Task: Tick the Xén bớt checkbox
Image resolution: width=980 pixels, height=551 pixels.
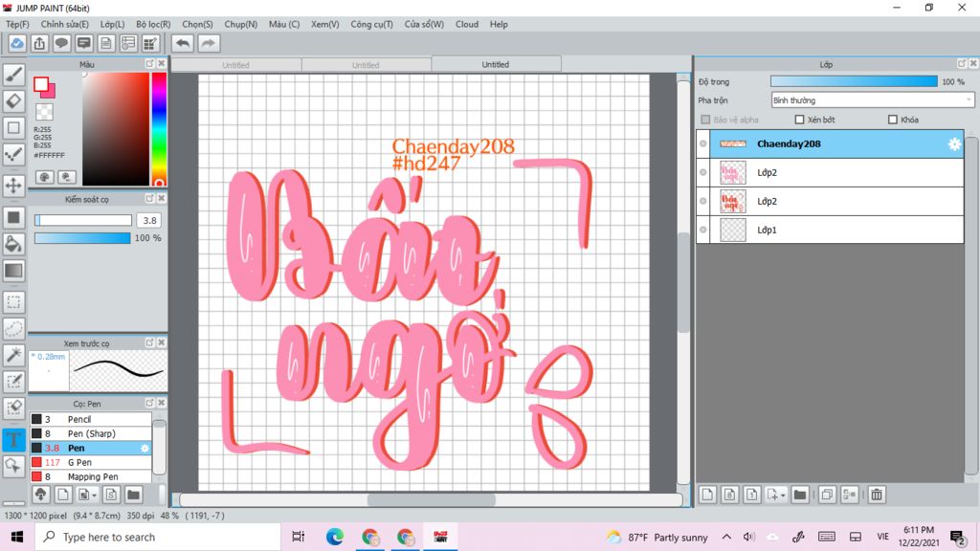Action: (x=799, y=120)
